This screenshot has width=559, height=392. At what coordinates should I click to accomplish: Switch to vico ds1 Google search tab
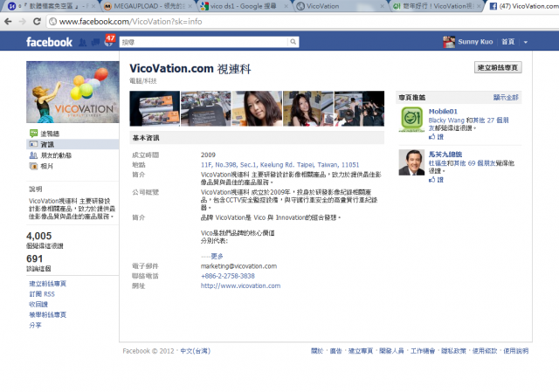(x=244, y=6)
